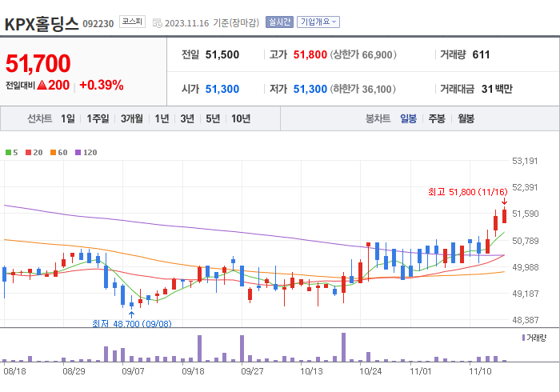
Task: Select the 1일 line chart tab
Action: (67, 118)
